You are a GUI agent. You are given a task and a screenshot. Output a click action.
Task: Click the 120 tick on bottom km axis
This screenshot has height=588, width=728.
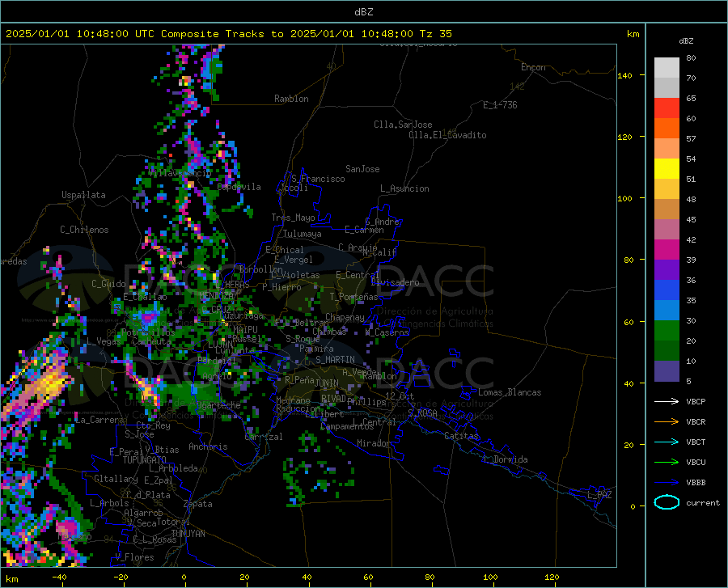[552, 577]
